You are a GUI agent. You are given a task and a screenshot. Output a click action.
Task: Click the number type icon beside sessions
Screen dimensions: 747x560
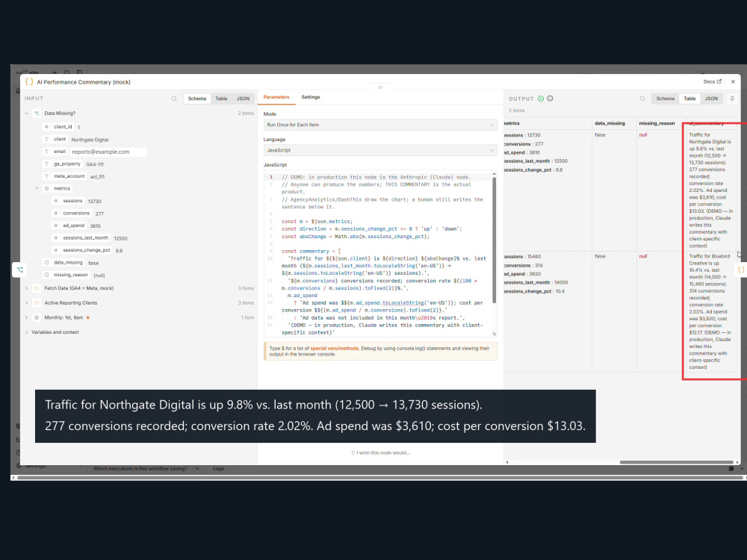(56, 201)
